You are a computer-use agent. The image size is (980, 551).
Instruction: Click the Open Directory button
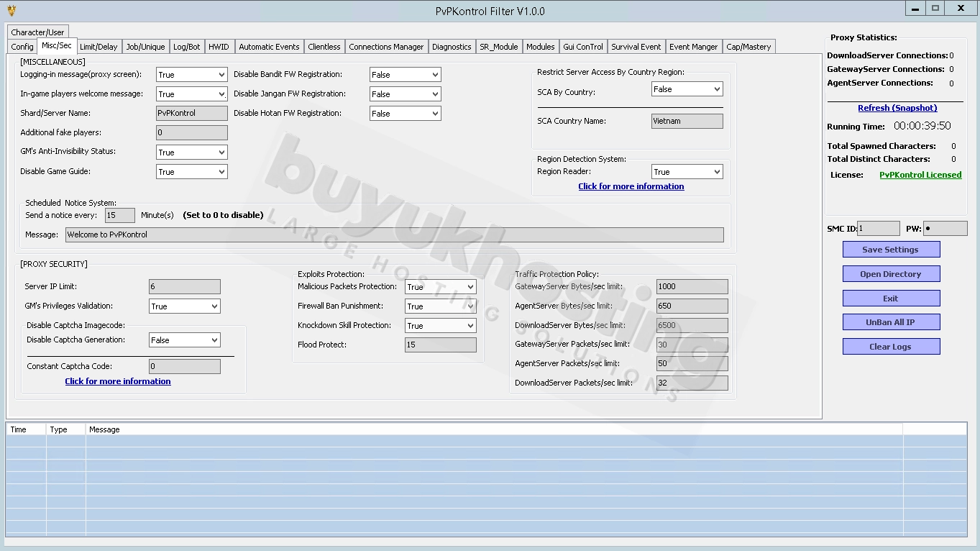coord(891,274)
